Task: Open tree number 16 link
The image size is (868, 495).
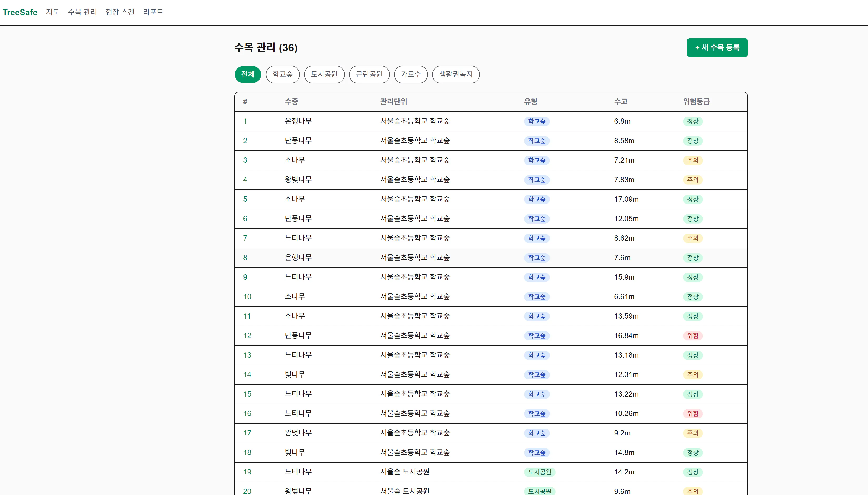Action: [247, 413]
